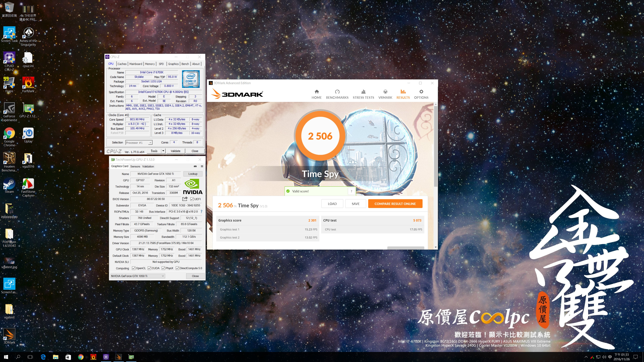Toggle the PhysX checkbox in GPU-Z
This screenshot has width=644, height=362.
[163, 268]
